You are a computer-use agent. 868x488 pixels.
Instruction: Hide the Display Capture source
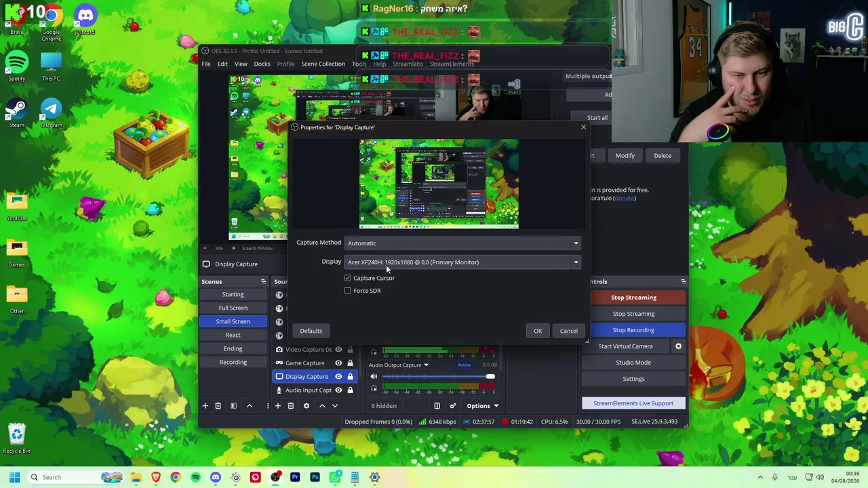pyautogui.click(x=338, y=377)
